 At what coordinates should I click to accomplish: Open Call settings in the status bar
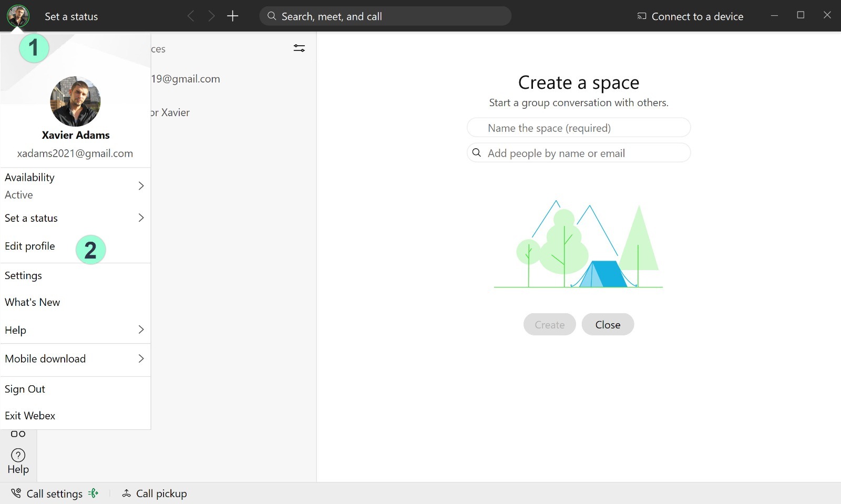(55, 493)
